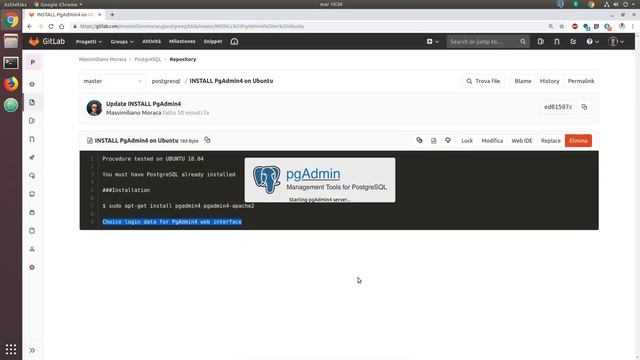The image size is (640, 360).
Task: Go to postgresql root path link
Action: [166, 81]
